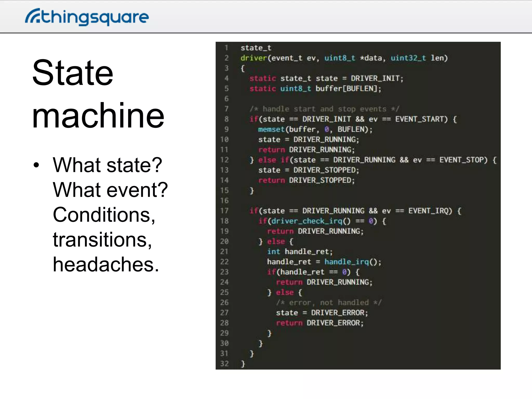The height and width of the screenshot is (399, 532).
Task: Click the 'What event?' text line
Action: pyautogui.click(x=110, y=190)
